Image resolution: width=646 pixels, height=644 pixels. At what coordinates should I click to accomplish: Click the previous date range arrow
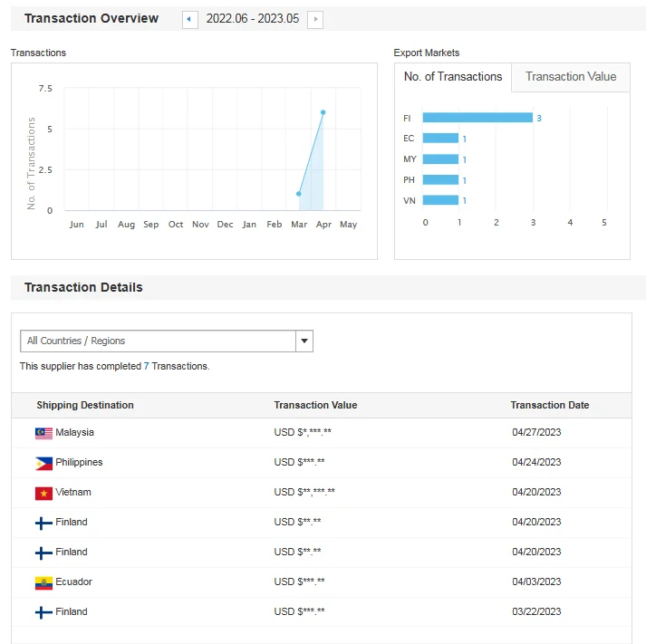tap(189, 19)
